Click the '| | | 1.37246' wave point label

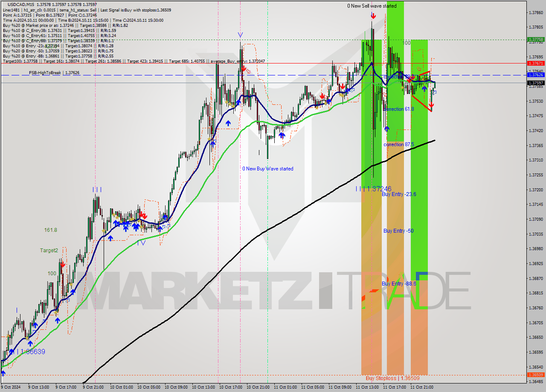(374, 189)
